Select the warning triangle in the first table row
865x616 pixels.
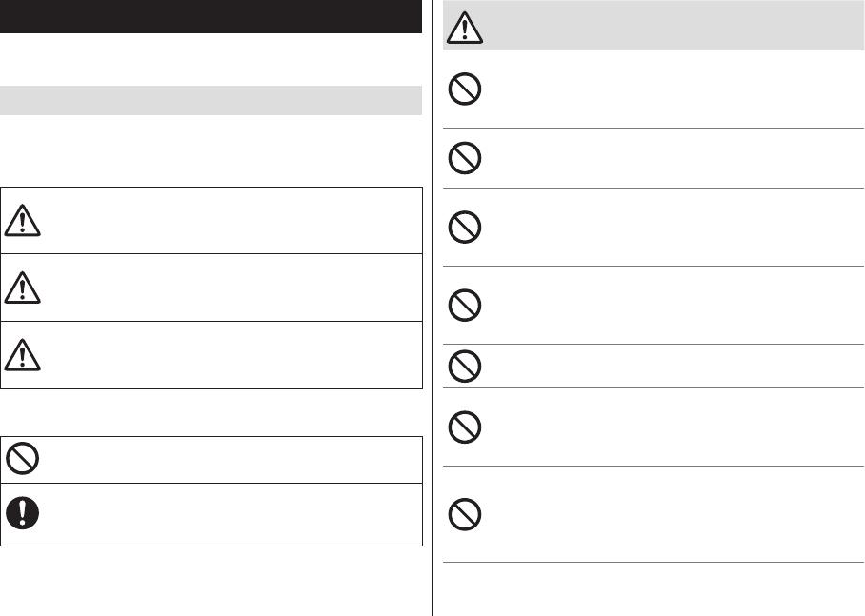22,221
